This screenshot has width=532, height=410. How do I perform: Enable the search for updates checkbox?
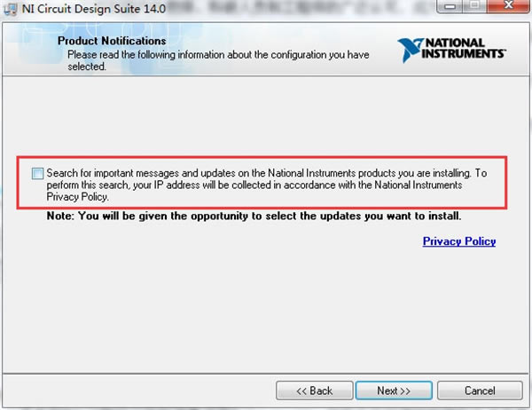(37, 173)
